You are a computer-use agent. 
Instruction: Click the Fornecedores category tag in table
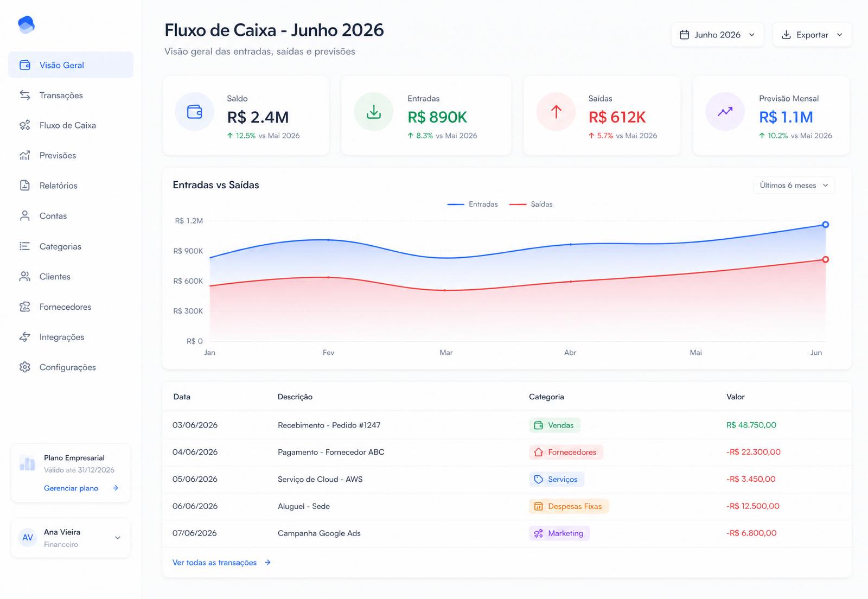[x=566, y=452]
